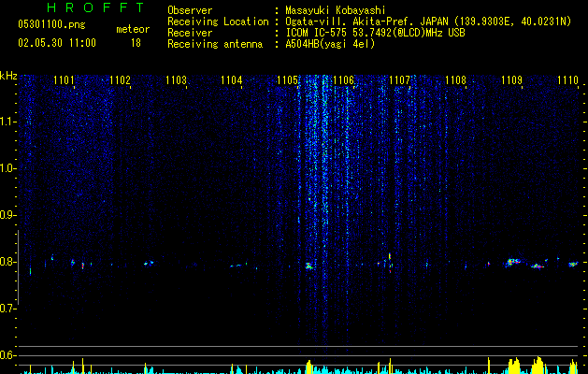Click the 0.9 kHz axis label
Screen dimensions: 588x374
pos(8,215)
